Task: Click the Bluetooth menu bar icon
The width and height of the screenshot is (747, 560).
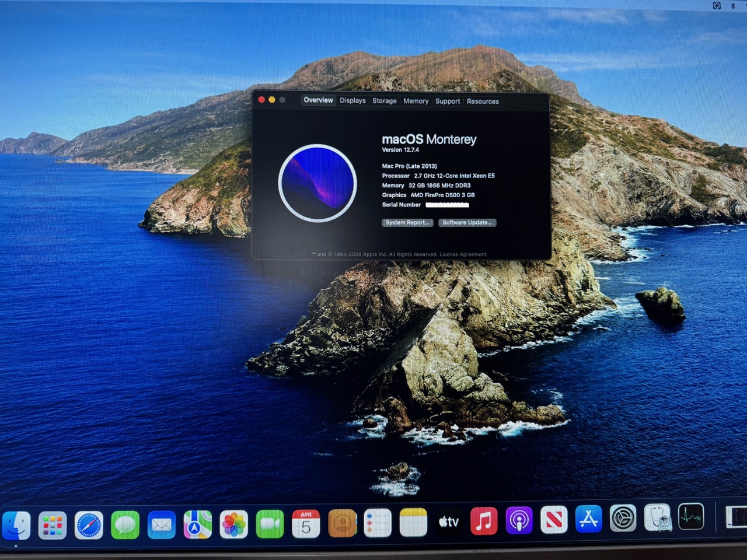Action: click(733, 6)
